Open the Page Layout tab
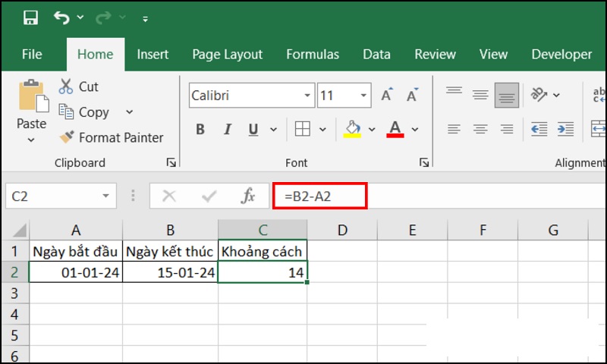The image size is (607, 364). (227, 54)
